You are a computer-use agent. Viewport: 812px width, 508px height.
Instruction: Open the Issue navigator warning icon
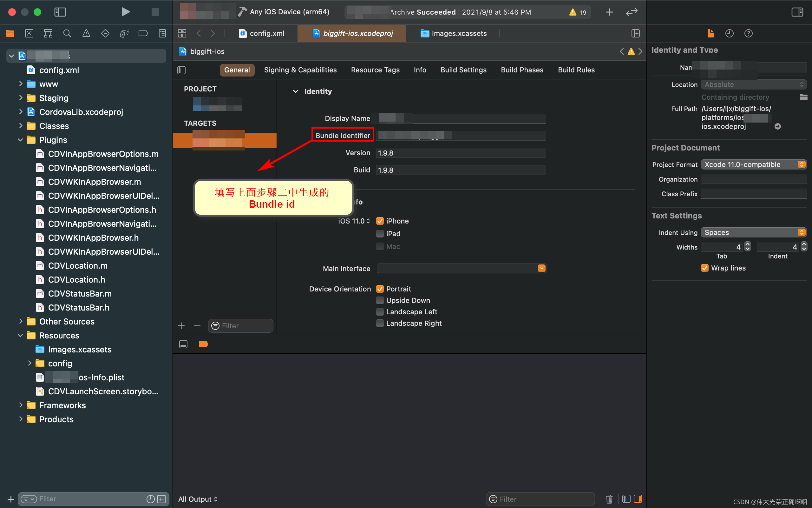(x=86, y=33)
